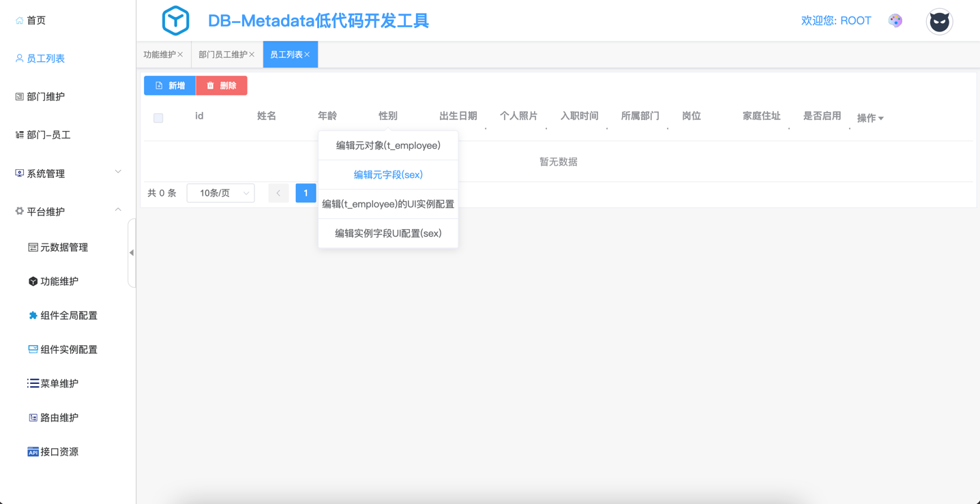The image size is (980, 504).
Task: Expand the 系统管理 submenu
Action: (x=67, y=174)
